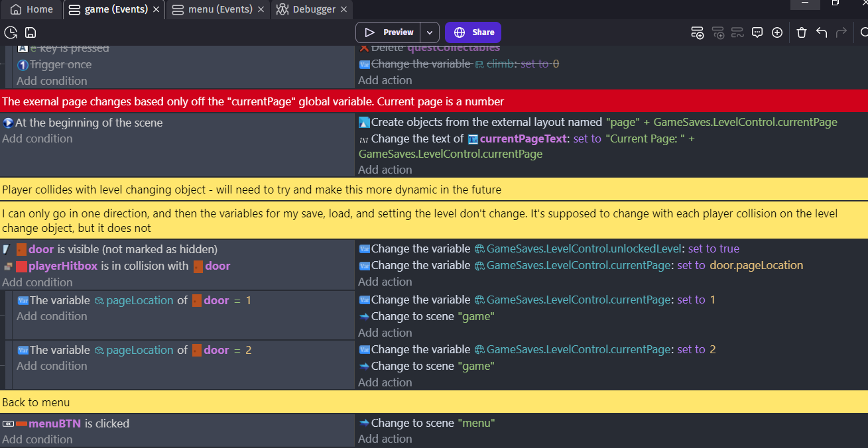The width and height of the screenshot is (868, 448).
Task: Click the second 'Change to scene "game"' action
Action: [427, 366]
